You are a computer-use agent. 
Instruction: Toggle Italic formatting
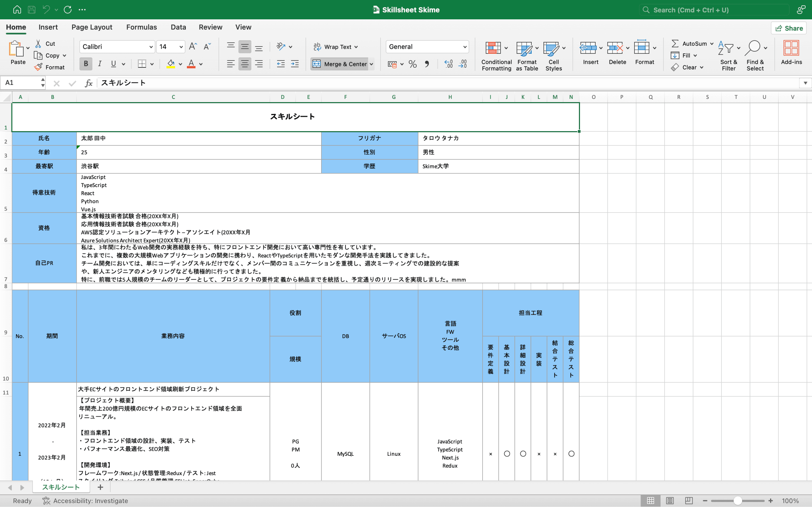(x=100, y=64)
